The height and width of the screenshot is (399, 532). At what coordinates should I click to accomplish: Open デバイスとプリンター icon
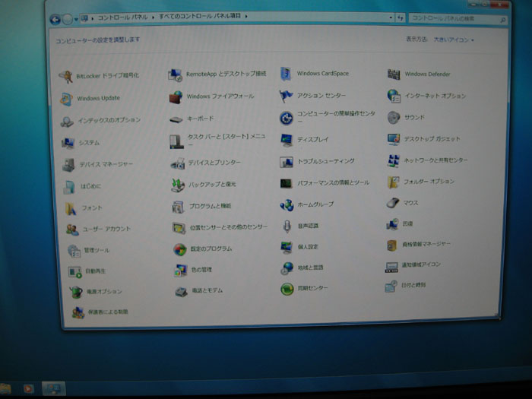(x=178, y=163)
